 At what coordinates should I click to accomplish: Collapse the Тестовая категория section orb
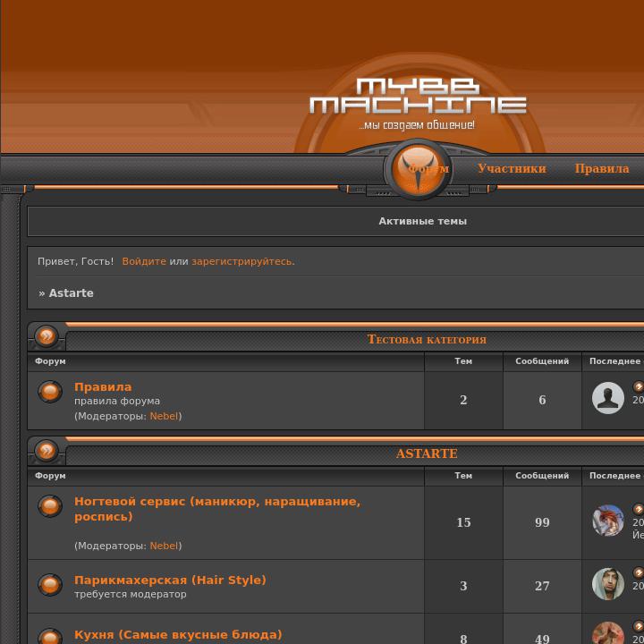click(x=47, y=336)
